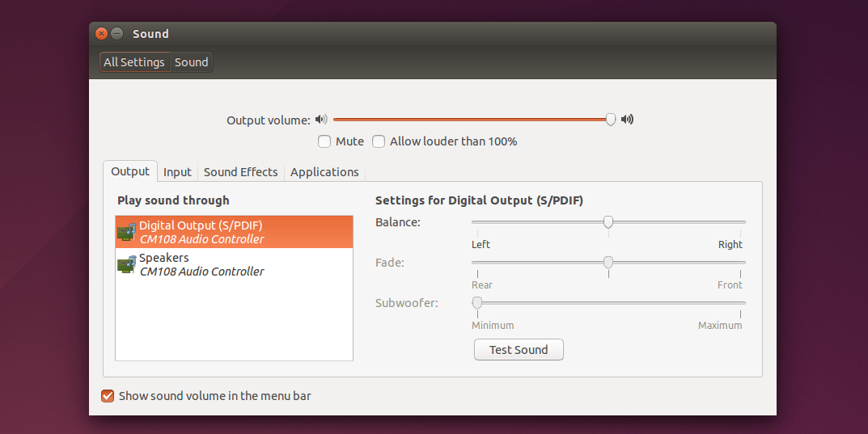
Task: Select the Output tab
Action: tap(130, 171)
